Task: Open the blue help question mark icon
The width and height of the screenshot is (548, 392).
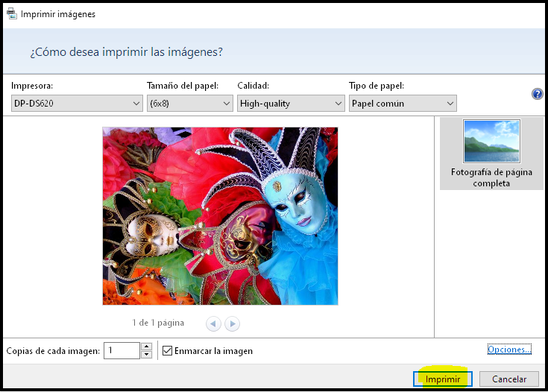Action: [x=537, y=94]
